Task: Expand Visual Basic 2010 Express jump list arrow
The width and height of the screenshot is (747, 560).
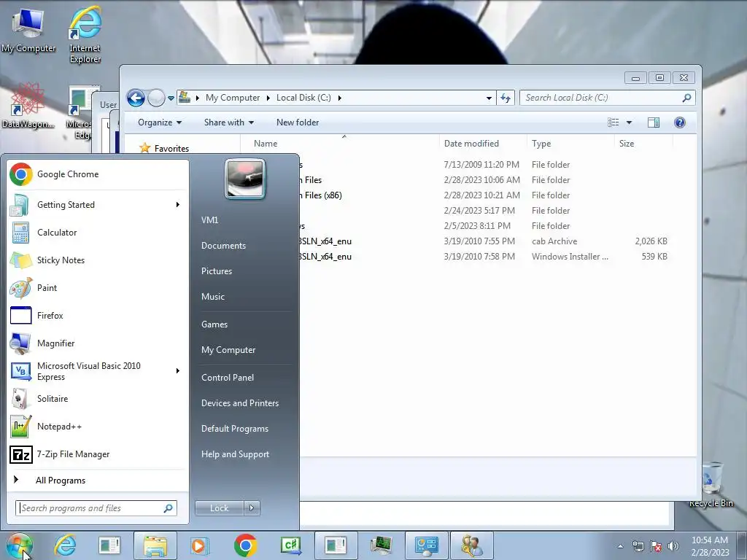Action: point(178,371)
